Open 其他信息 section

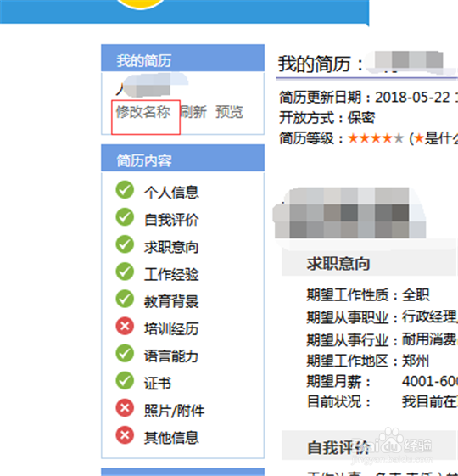171,438
